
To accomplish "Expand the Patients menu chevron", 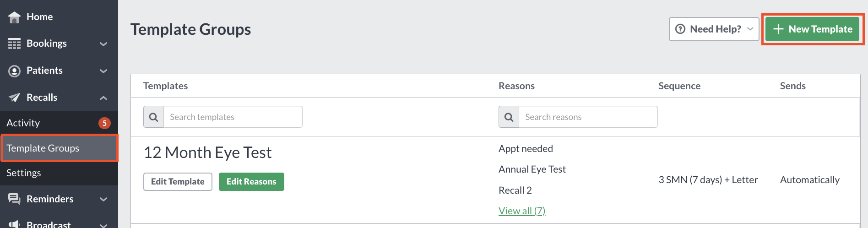I will pos(103,71).
